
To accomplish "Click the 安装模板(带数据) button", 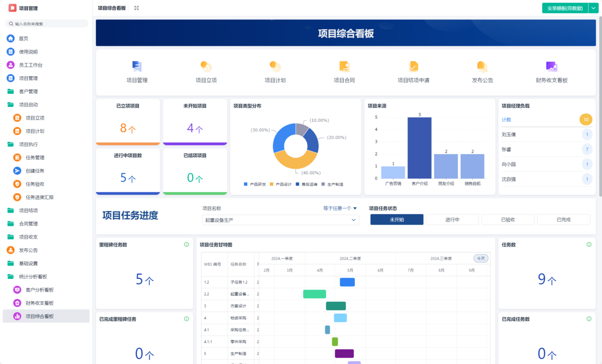I will pyautogui.click(x=562, y=8).
